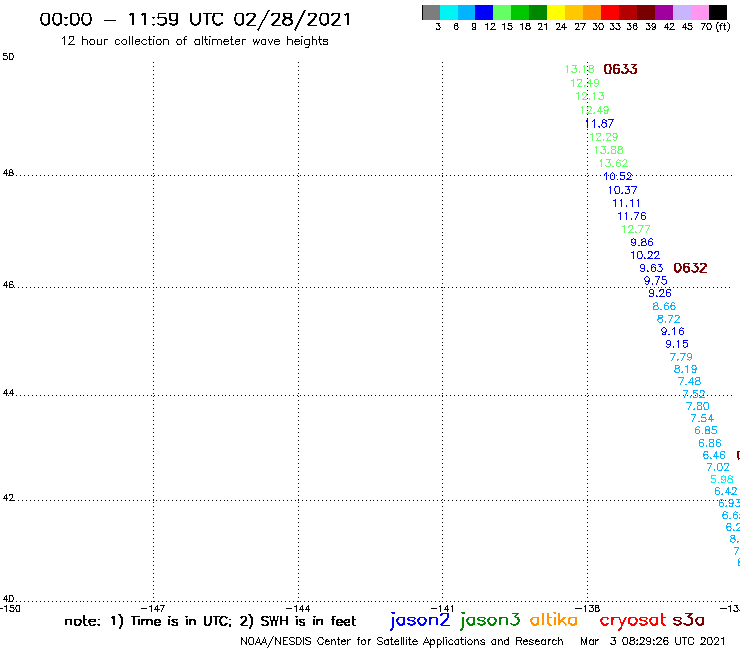Select the 11.87 wave height value
This screenshot has width=740, height=650.
click(x=599, y=124)
